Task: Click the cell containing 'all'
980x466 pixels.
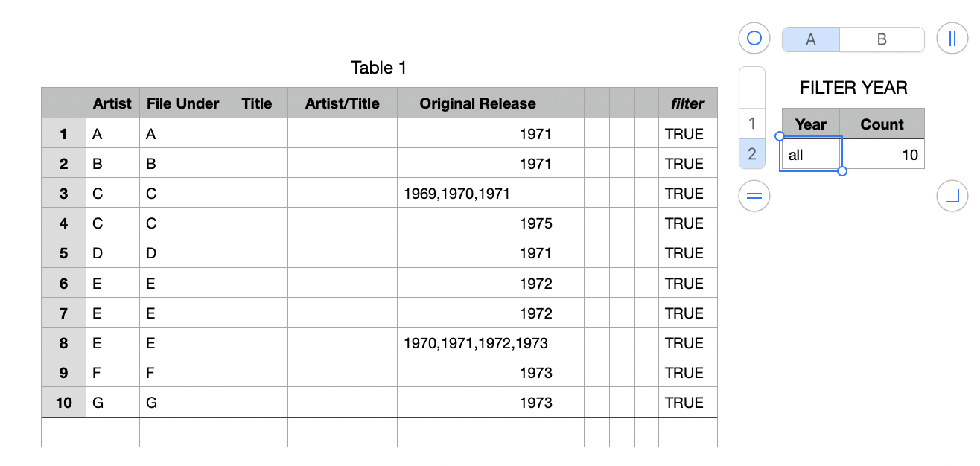Action: click(811, 154)
